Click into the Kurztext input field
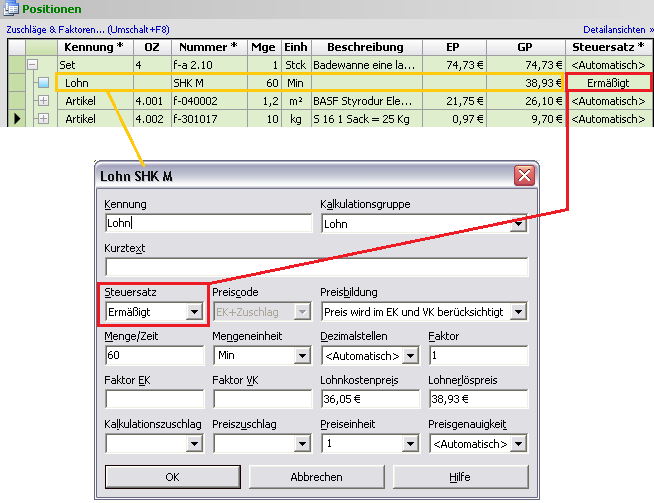 click(x=317, y=267)
